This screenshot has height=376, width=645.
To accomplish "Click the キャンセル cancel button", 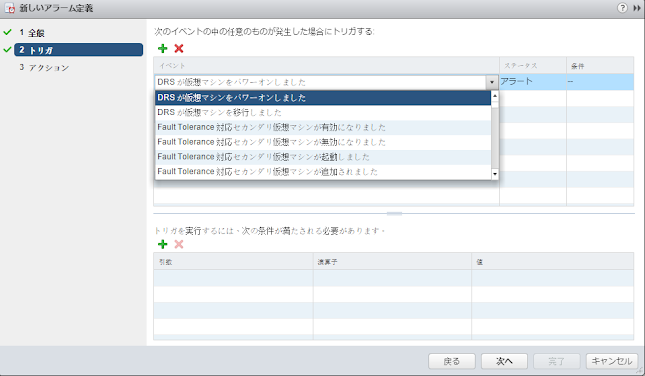I will 612,361.
